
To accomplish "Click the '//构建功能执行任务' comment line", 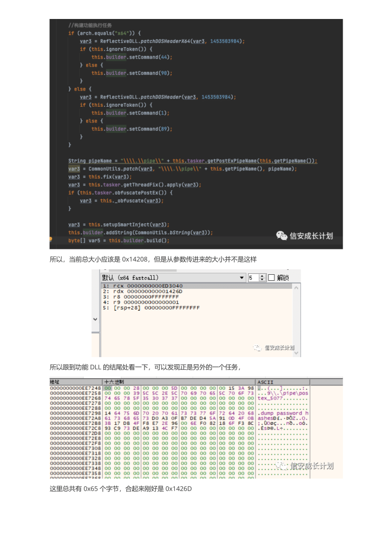I will [x=90, y=25].
